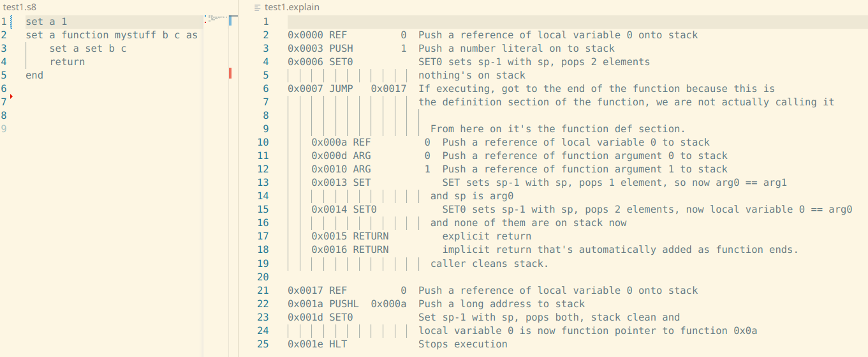Viewport: 868px width, 357px height.
Task: Select line number 25 in test1.explain gutter
Action: (x=263, y=344)
